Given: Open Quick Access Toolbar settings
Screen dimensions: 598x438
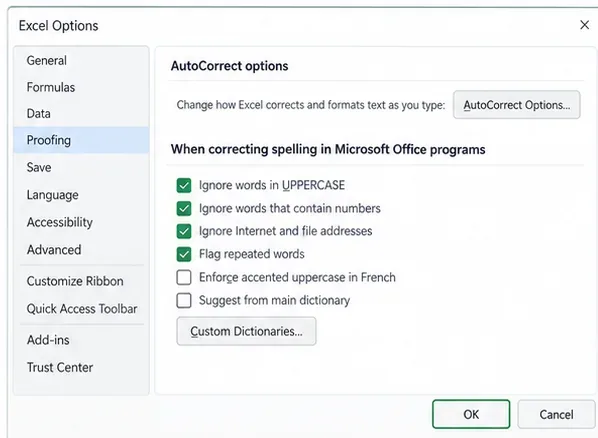Looking at the screenshot, I should coord(81,308).
